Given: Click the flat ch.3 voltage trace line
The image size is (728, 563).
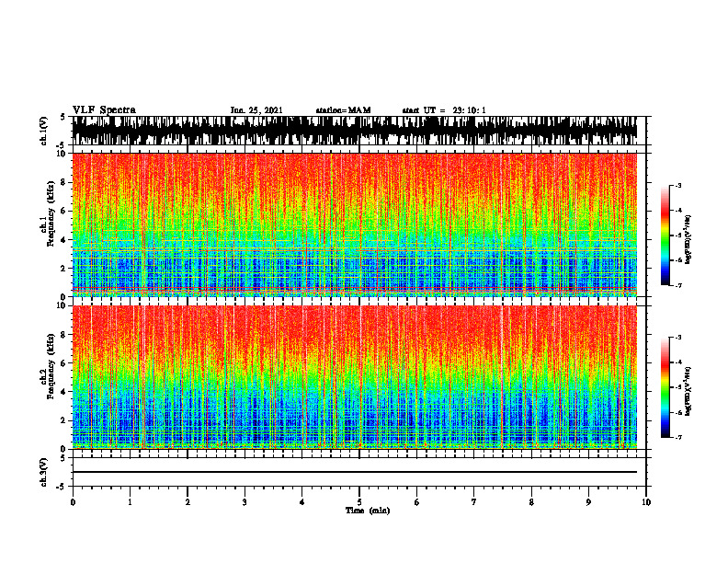Looking at the screenshot, I should coord(354,472).
